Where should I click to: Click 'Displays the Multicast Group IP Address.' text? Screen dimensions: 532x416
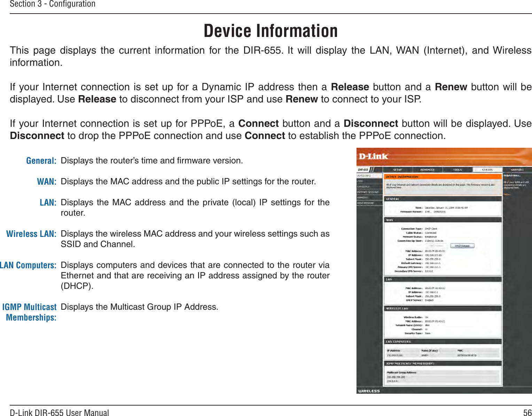(x=140, y=307)
